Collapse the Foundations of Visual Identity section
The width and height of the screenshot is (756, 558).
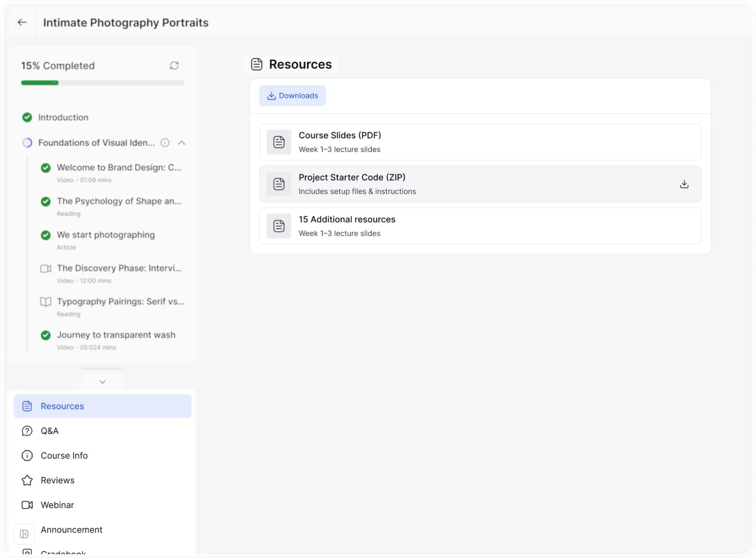coord(182,143)
